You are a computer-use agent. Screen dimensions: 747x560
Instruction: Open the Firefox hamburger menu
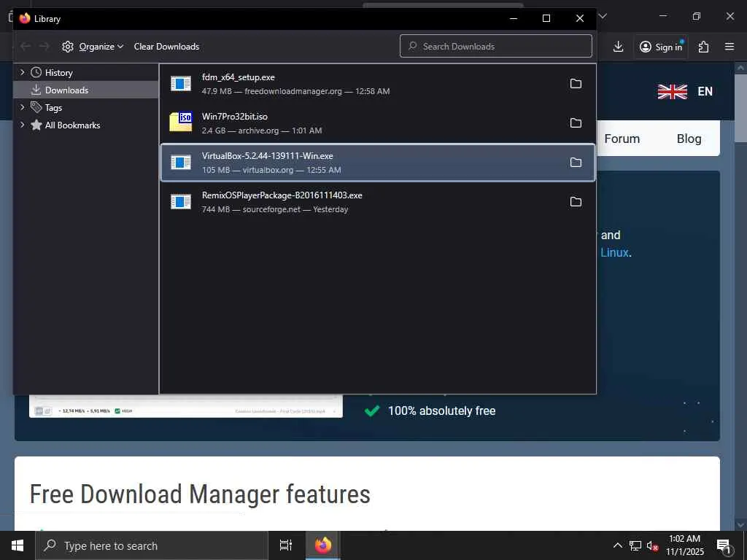(x=729, y=47)
